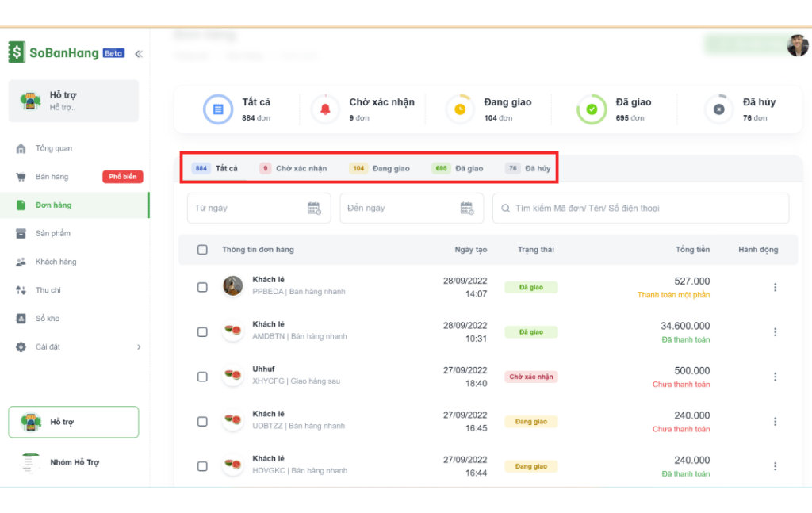812x513 pixels.
Task: Open action menu for order AMDBTN
Action: pyautogui.click(x=775, y=332)
